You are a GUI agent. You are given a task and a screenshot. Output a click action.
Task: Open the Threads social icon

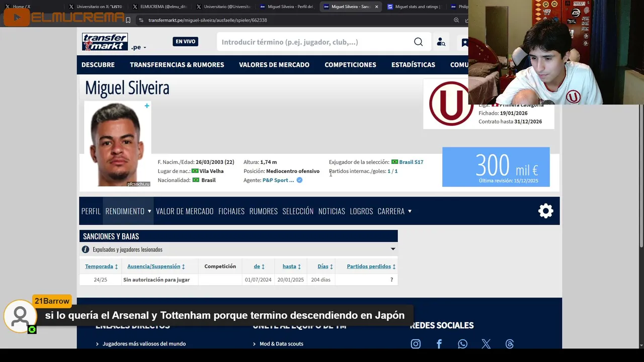(510, 344)
